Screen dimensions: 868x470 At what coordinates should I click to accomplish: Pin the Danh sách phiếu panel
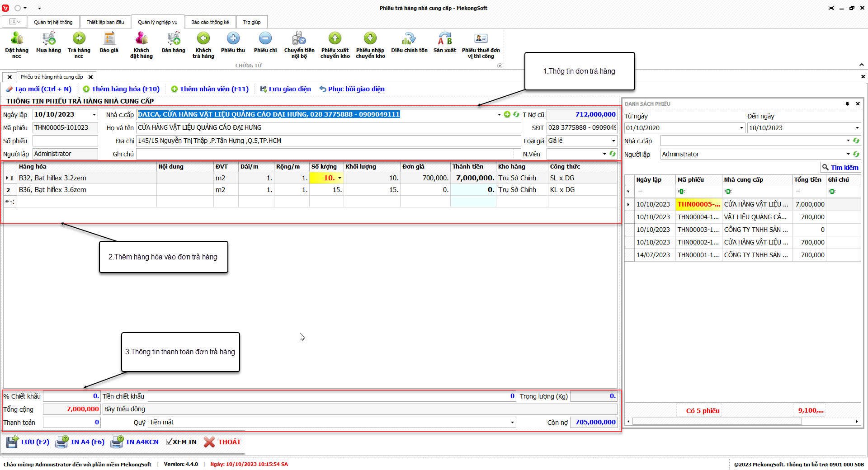pyautogui.click(x=847, y=104)
